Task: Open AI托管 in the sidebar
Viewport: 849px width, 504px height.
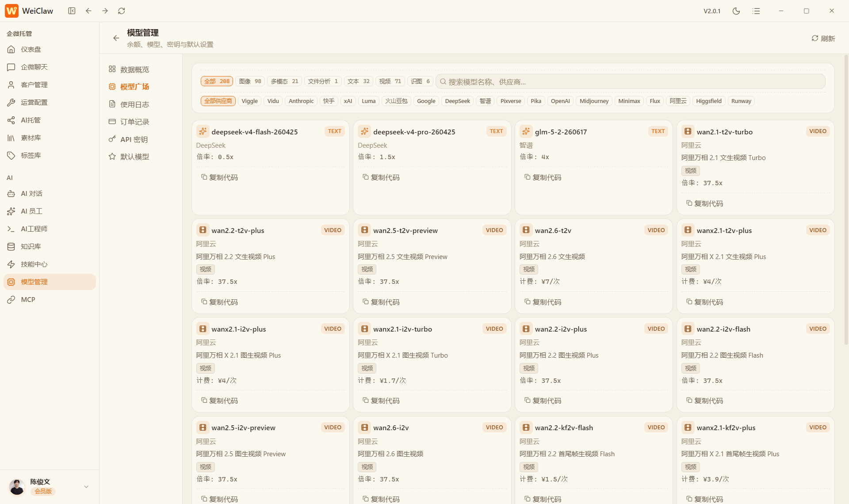Action: click(x=50, y=120)
